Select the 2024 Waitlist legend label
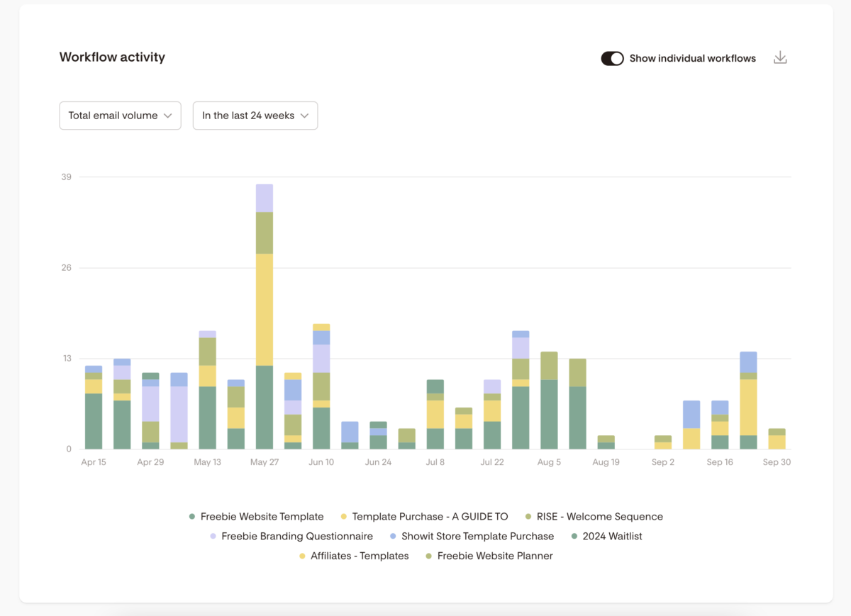Screen dimensions: 851x616 611,537
